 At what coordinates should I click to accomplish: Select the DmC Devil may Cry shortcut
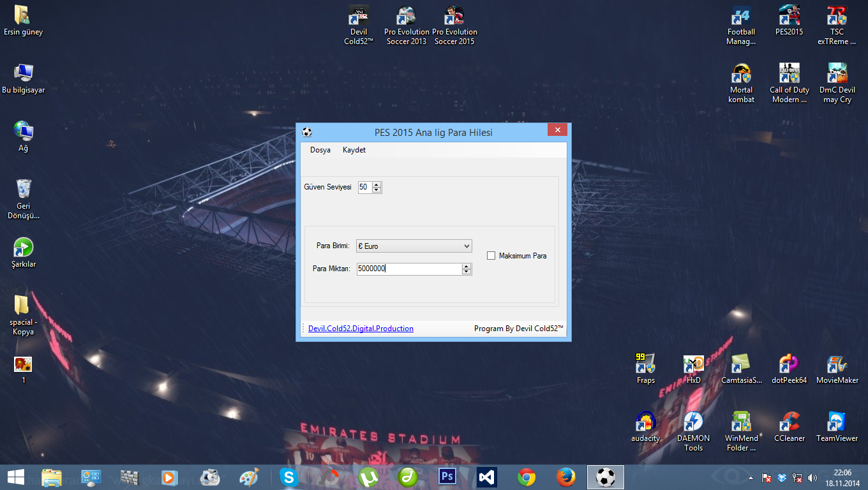[837, 84]
